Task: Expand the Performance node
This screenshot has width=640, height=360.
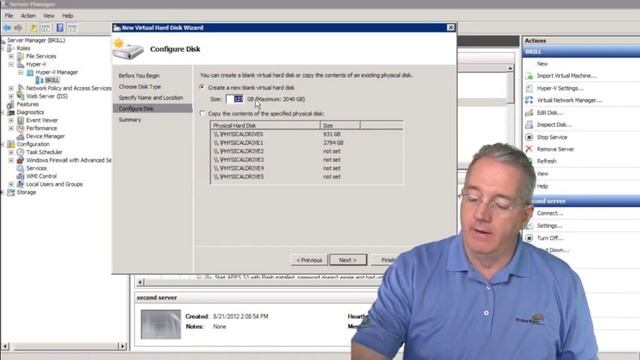Action: 11,128
